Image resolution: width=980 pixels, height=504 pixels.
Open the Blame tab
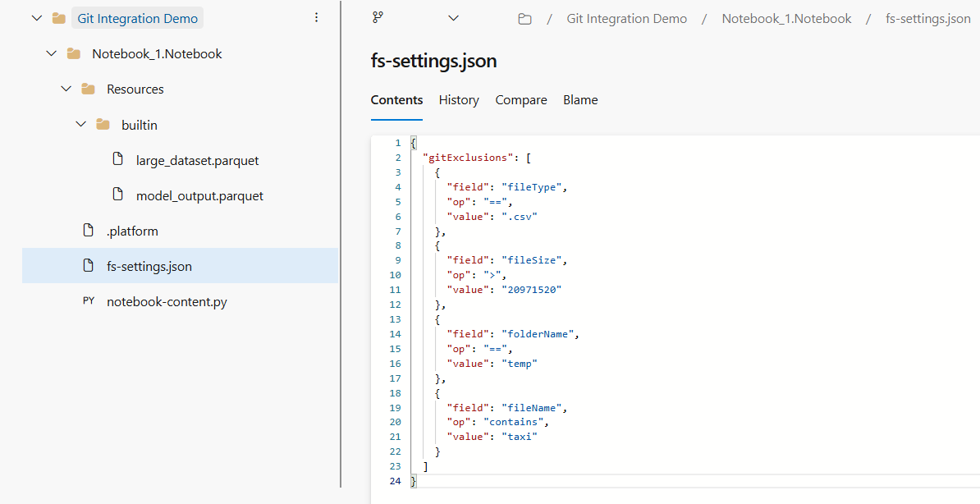(x=580, y=100)
